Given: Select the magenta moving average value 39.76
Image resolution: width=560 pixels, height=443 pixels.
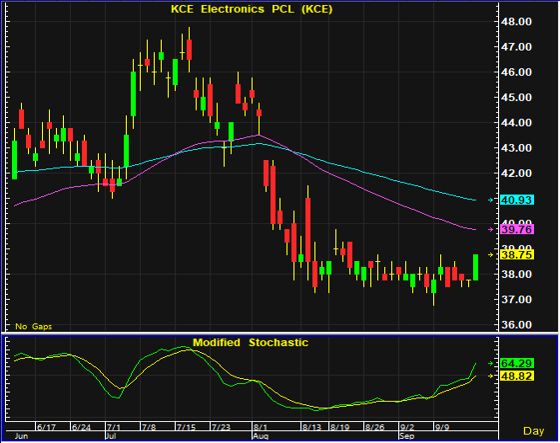Looking at the screenshot, I should click(517, 229).
